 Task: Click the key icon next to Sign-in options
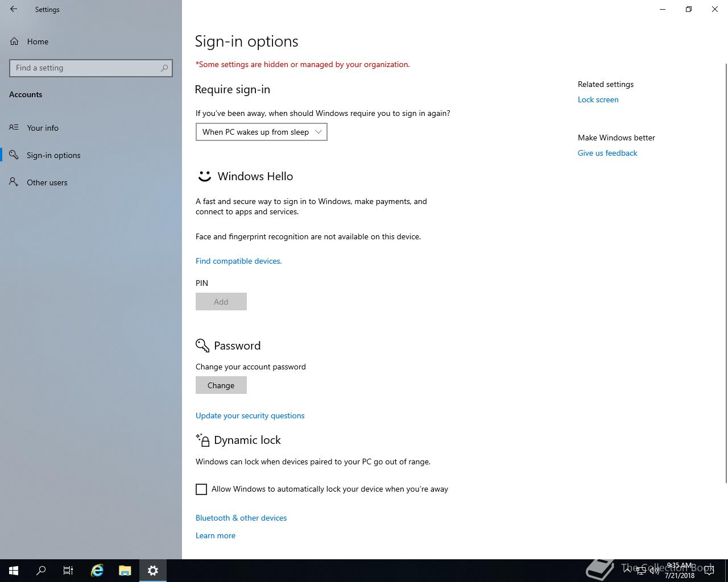[x=14, y=155]
